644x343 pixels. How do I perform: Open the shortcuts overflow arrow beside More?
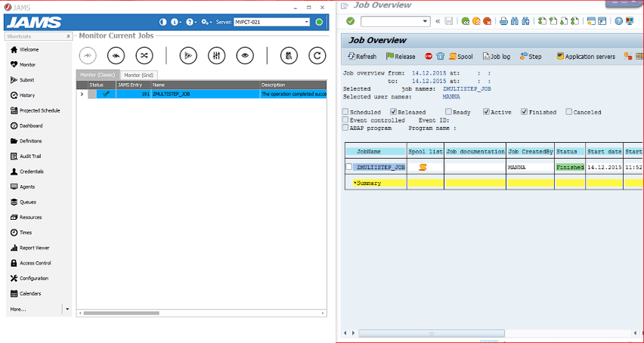[x=67, y=309]
